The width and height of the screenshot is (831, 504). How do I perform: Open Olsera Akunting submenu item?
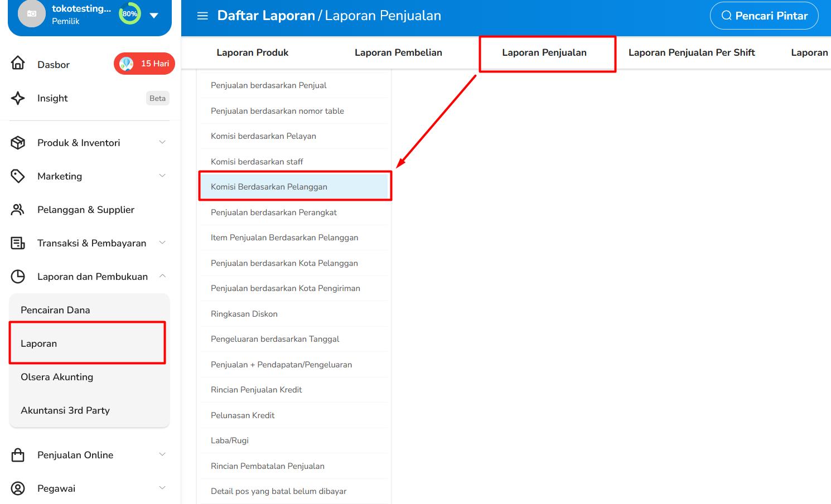point(57,377)
